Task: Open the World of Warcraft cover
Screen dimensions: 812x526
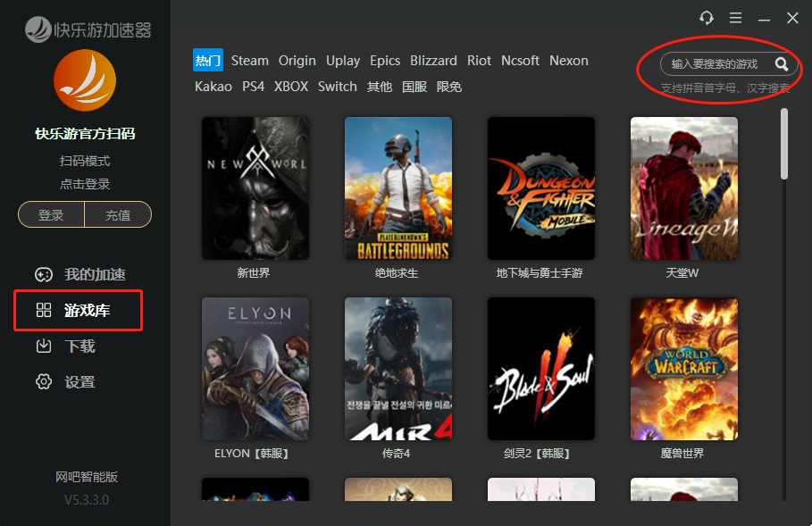Action: [x=684, y=369]
